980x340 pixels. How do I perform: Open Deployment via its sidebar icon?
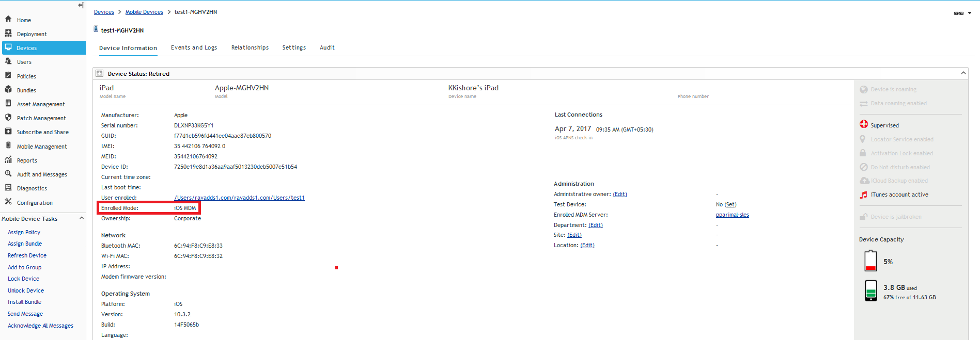pos(8,33)
